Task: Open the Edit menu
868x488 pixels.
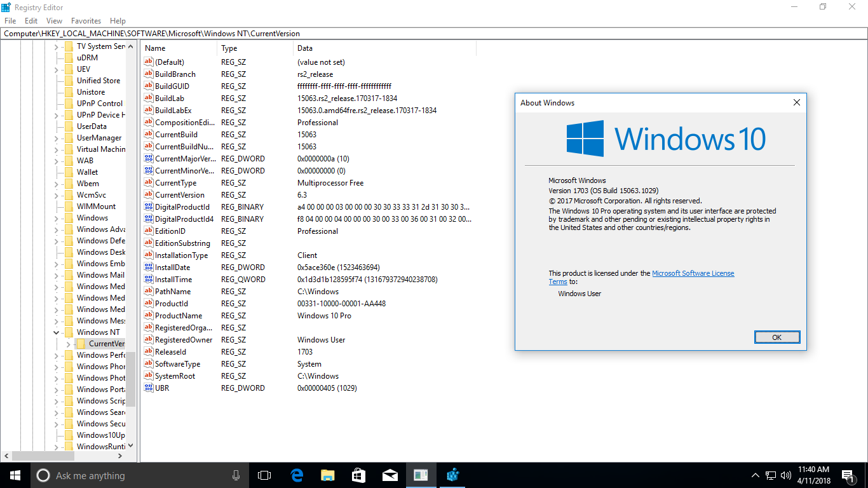Action: (31, 21)
